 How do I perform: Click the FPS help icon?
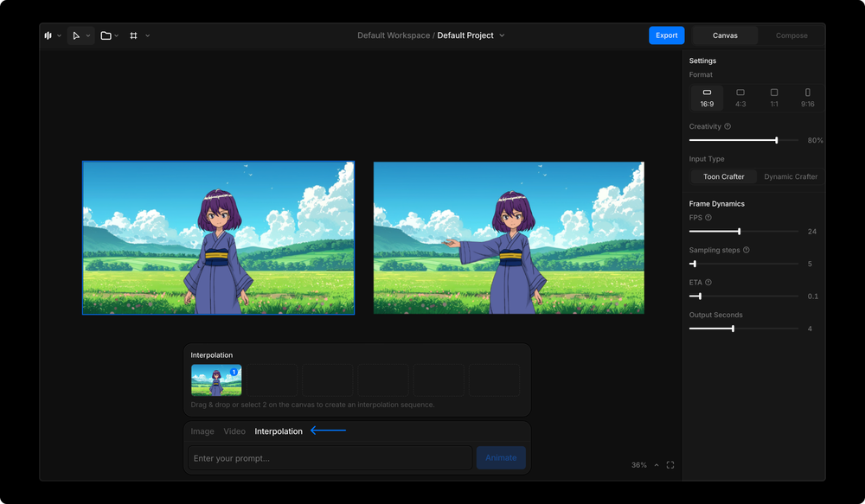click(x=708, y=218)
